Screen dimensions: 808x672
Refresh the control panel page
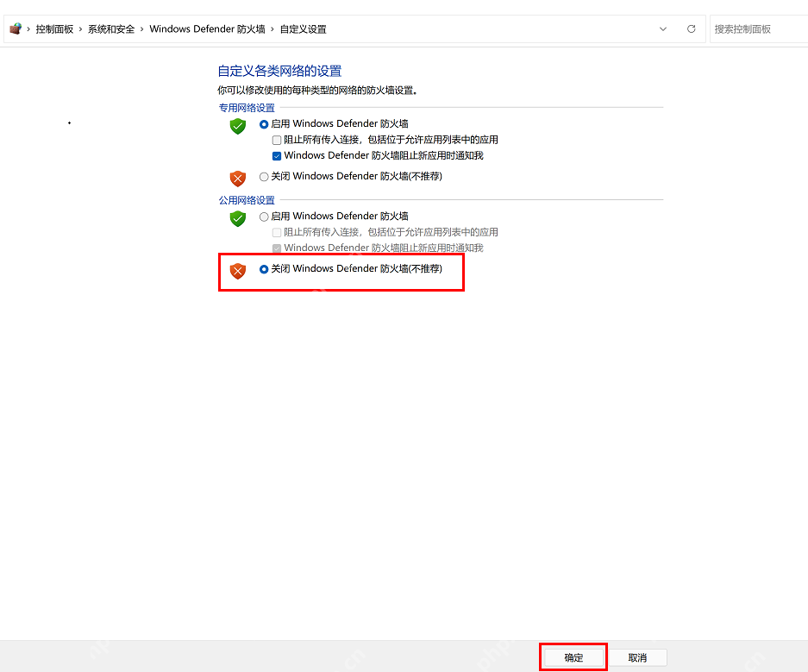pos(691,28)
